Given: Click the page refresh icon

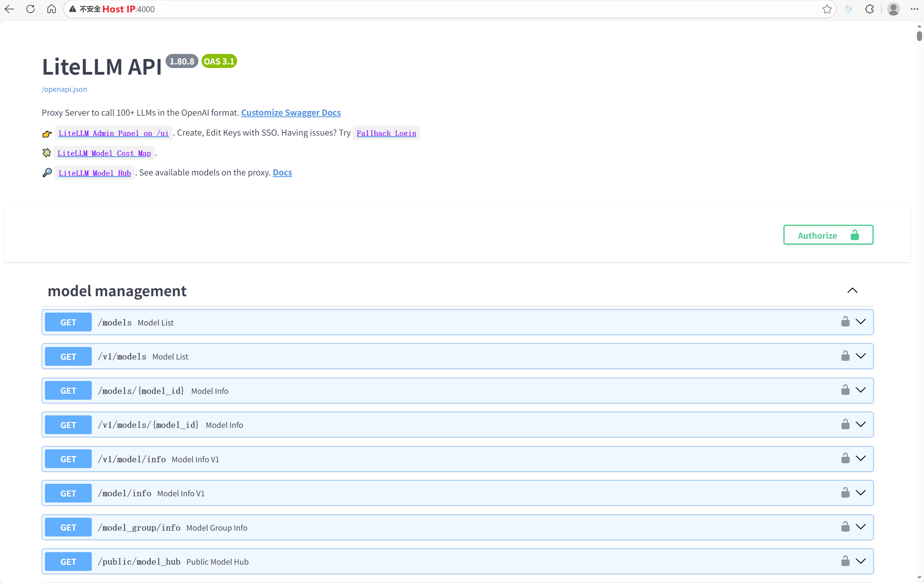Looking at the screenshot, I should point(30,9).
